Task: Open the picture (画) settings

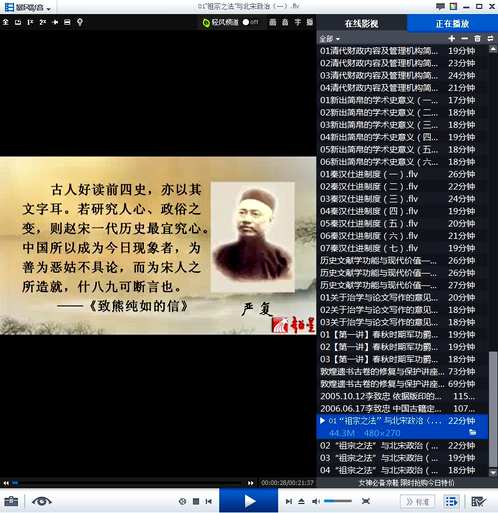Action: (273, 22)
